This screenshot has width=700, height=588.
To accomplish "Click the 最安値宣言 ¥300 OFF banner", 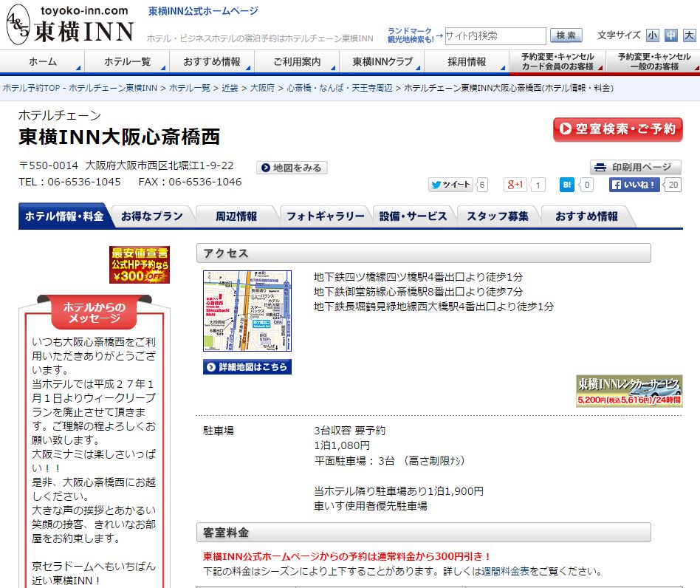I will tap(140, 264).
